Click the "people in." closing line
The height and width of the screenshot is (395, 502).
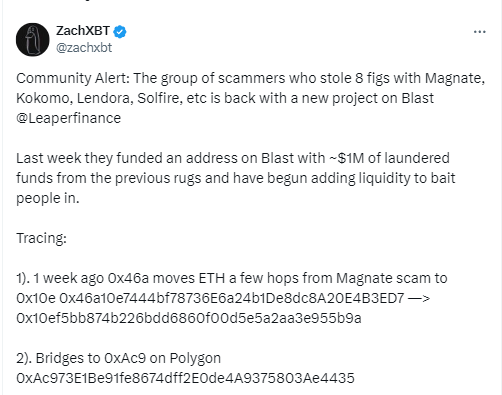click(x=48, y=198)
